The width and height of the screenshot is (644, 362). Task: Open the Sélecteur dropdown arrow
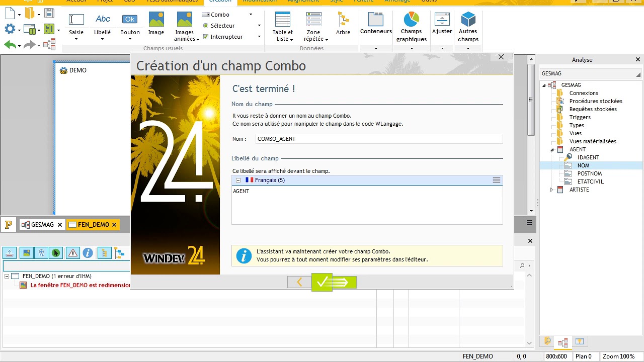(x=259, y=26)
